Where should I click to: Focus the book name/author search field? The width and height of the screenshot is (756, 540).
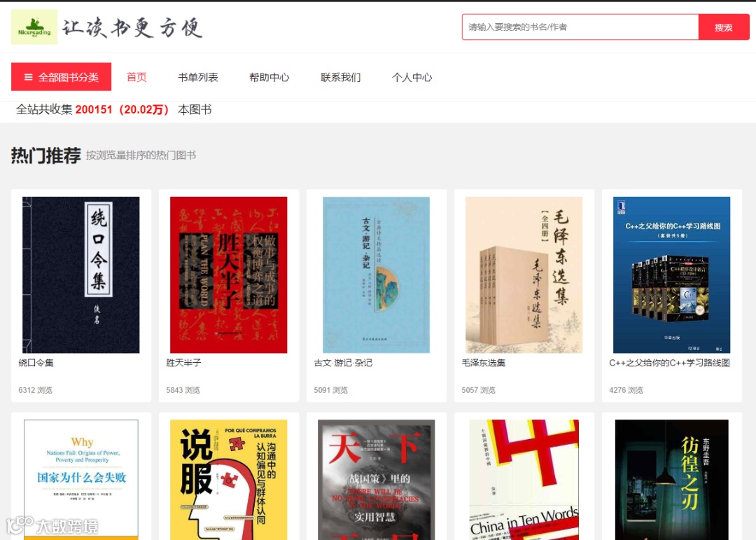(580, 27)
